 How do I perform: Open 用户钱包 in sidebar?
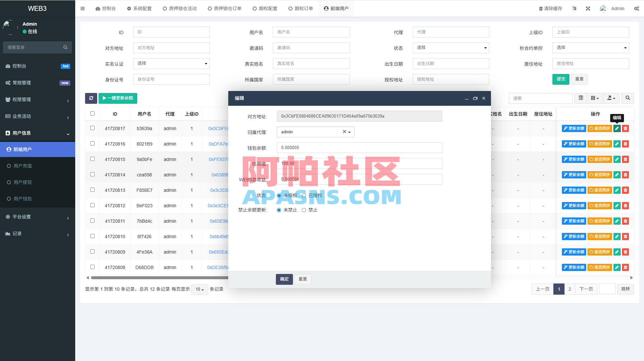coord(37,199)
